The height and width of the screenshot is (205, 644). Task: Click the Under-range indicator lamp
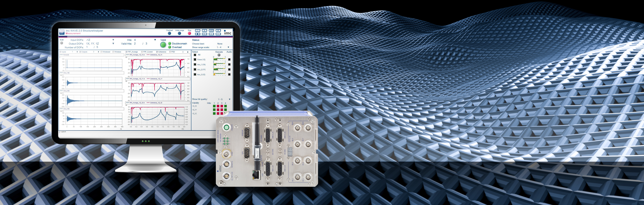click(180, 33)
